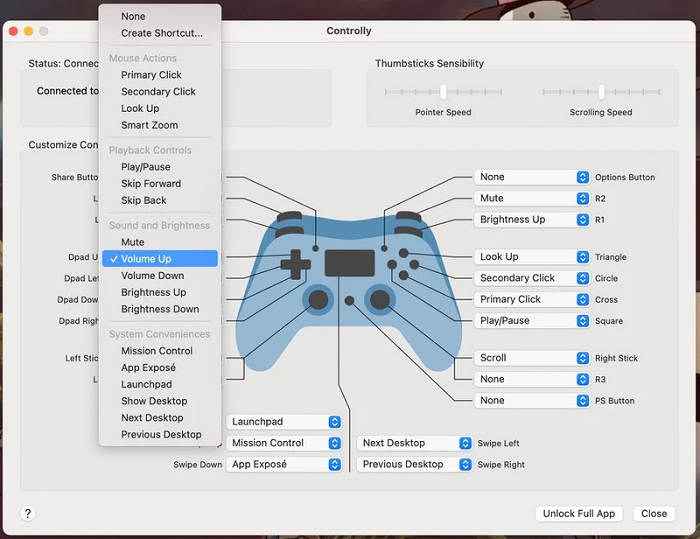700x539 pixels.
Task: Choose Volume Down menu item
Action: coord(160,276)
